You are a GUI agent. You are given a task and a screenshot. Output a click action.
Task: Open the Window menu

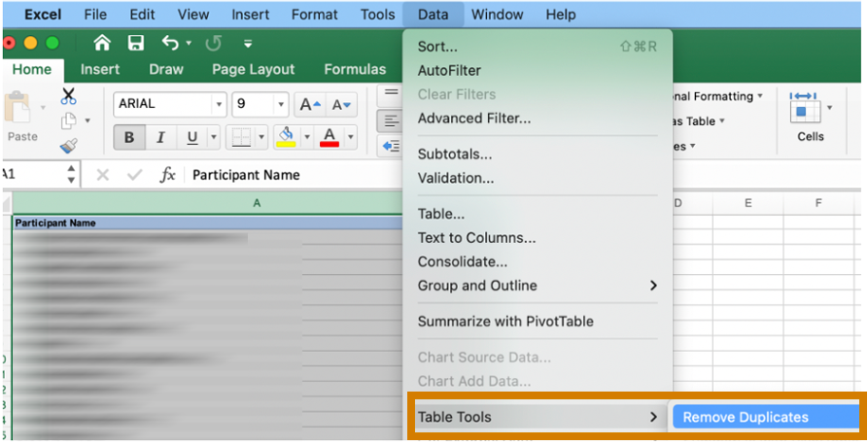[x=497, y=15]
